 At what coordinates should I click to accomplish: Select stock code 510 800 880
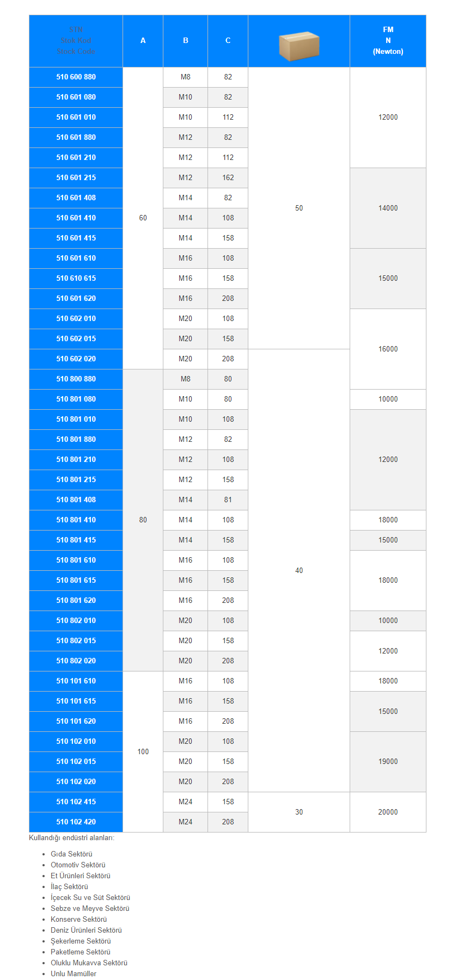(x=76, y=379)
